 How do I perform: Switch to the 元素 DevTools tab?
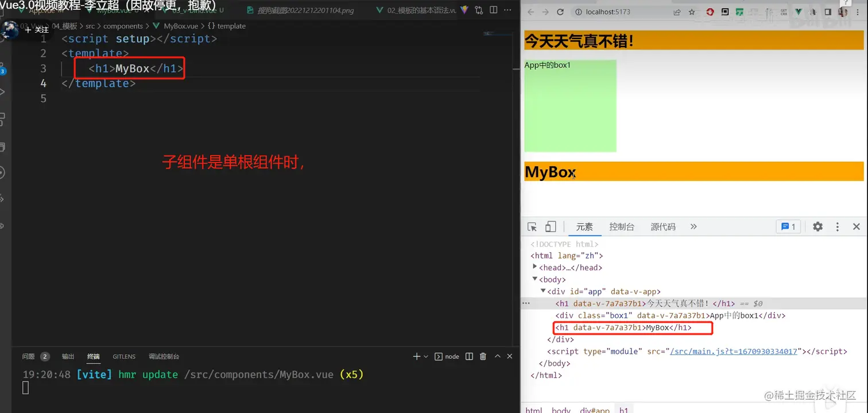584,227
